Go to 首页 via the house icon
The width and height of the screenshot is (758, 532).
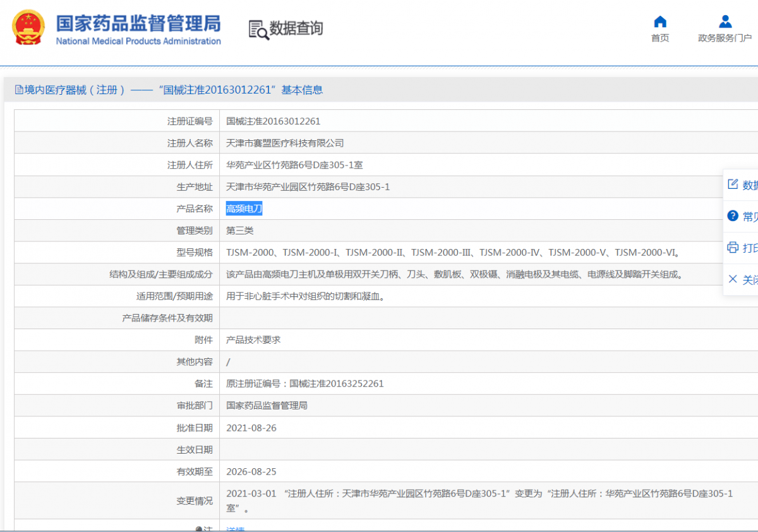coord(660,21)
